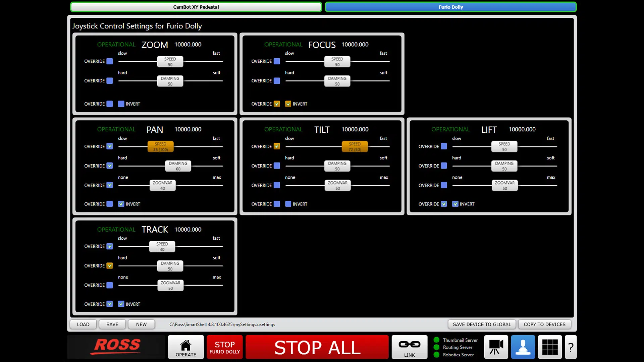Click COPY TO DEVICES button
The image size is (644, 362).
click(544, 324)
